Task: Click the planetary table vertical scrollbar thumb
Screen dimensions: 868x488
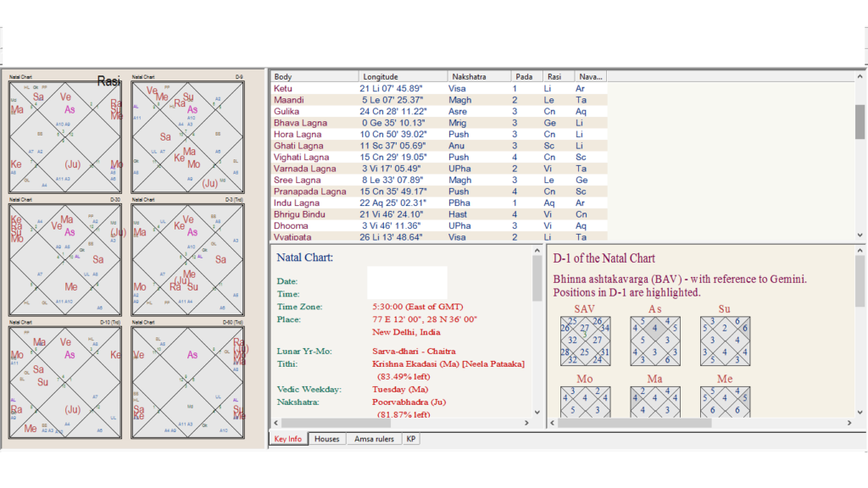Action: 860,122
